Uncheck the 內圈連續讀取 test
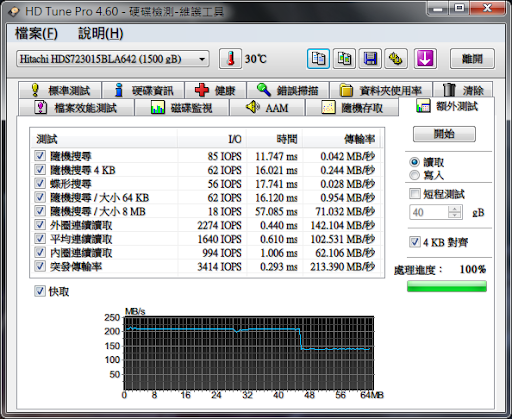512x419 pixels. pos(40,252)
